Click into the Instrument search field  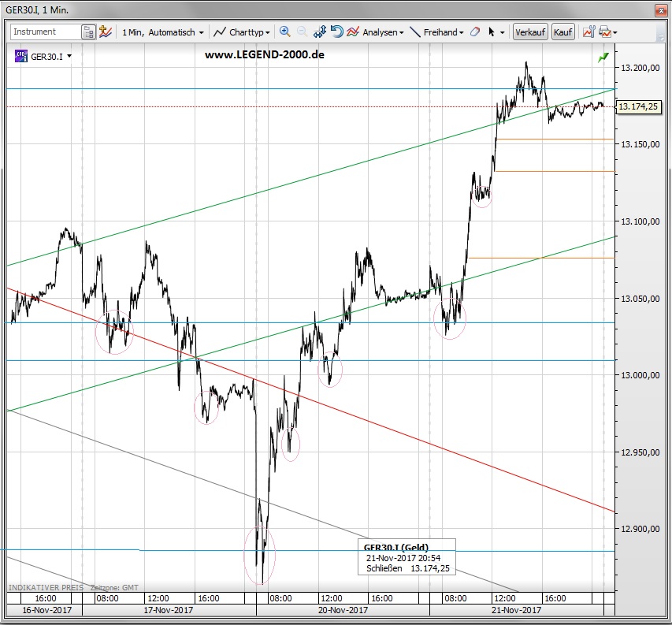(x=45, y=32)
